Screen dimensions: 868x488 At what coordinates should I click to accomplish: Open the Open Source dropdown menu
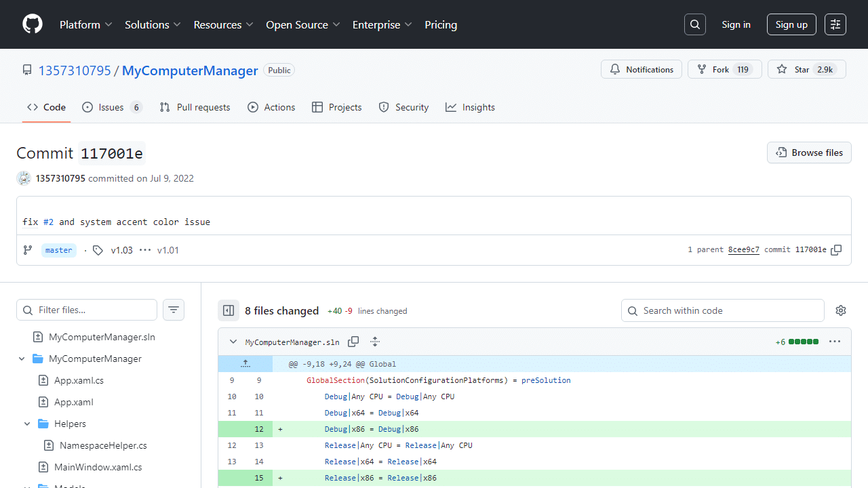click(x=303, y=24)
